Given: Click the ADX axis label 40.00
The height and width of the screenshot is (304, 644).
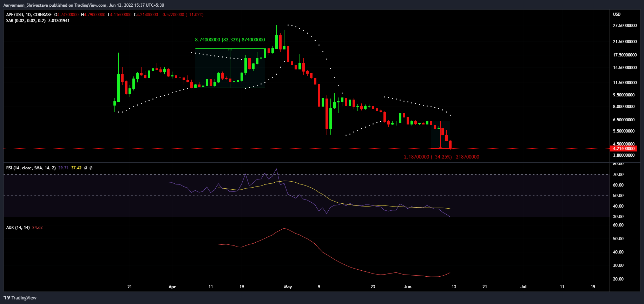Looking at the screenshot, I should [x=618, y=252].
